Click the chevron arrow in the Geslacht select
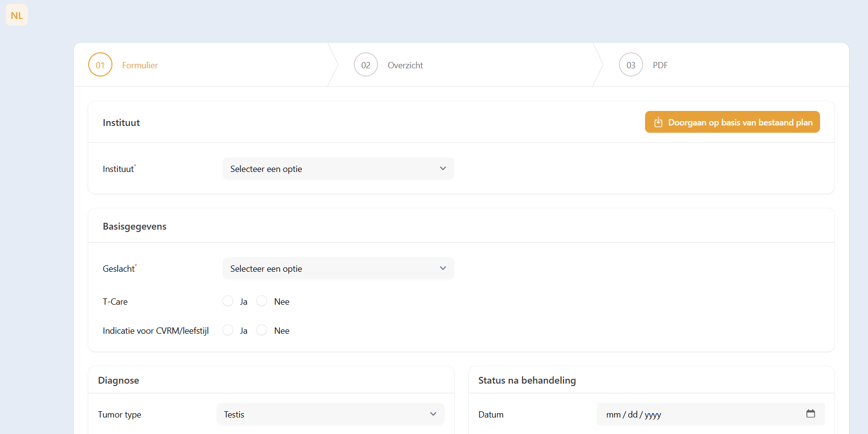Viewport: 868px width, 434px height. click(442, 268)
